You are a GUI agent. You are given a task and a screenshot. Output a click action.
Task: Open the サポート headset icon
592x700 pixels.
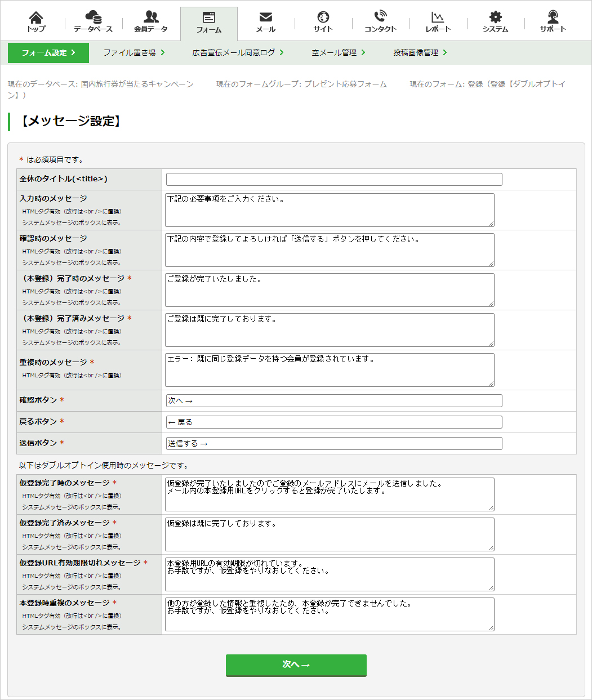553,23
